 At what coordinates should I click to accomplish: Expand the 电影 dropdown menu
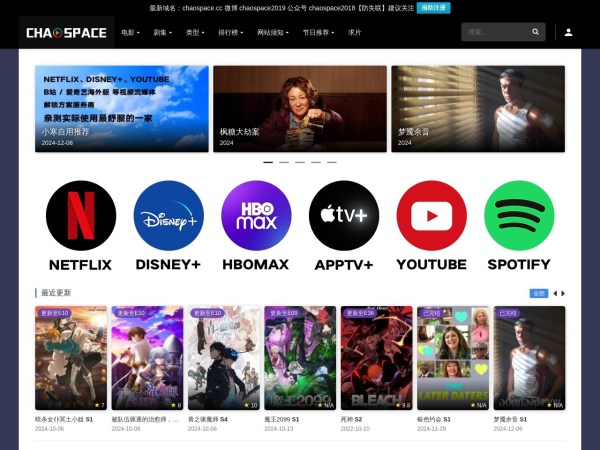click(130, 32)
